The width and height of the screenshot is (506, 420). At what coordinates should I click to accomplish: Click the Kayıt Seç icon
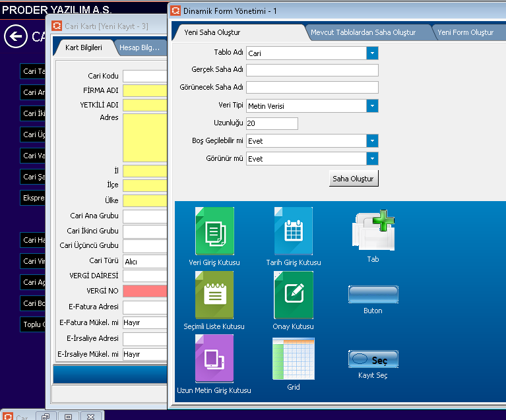[373, 359]
